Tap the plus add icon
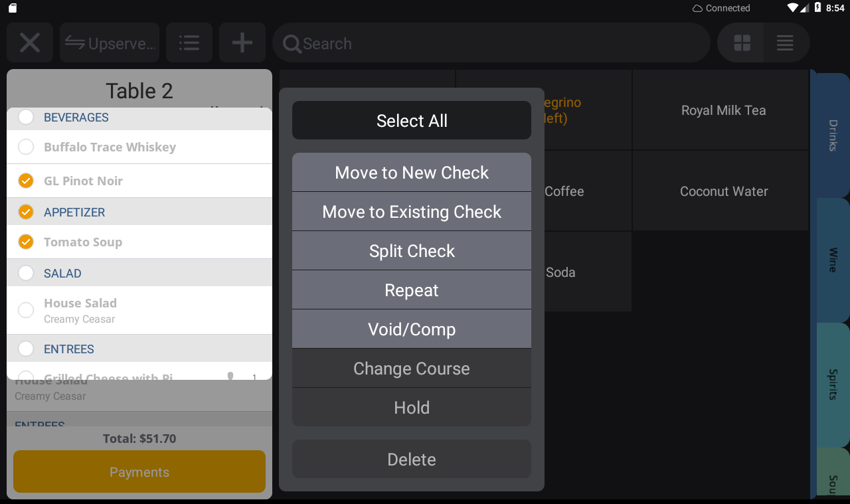Image resolution: width=850 pixels, height=504 pixels. pos(242,43)
